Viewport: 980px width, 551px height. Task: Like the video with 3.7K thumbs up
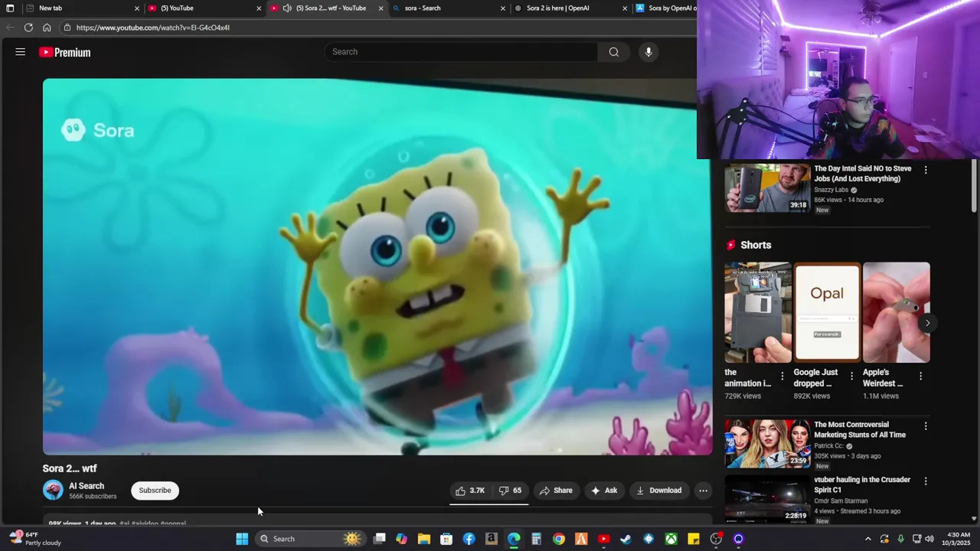(470, 491)
